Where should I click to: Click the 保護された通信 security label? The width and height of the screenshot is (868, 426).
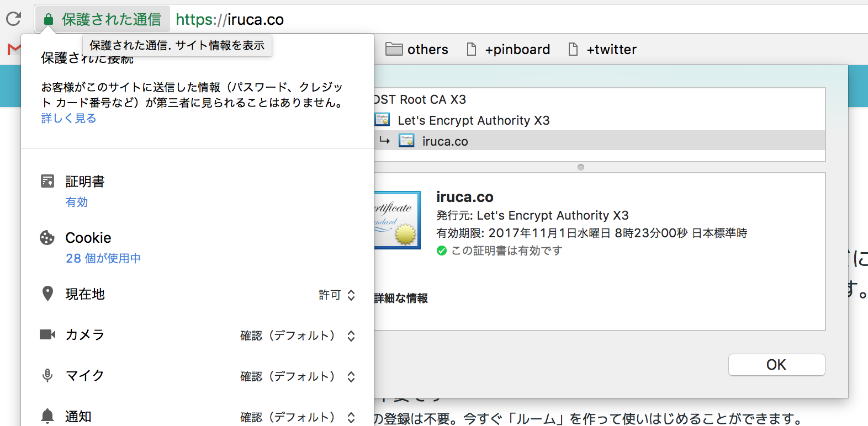pyautogui.click(x=112, y=20)
